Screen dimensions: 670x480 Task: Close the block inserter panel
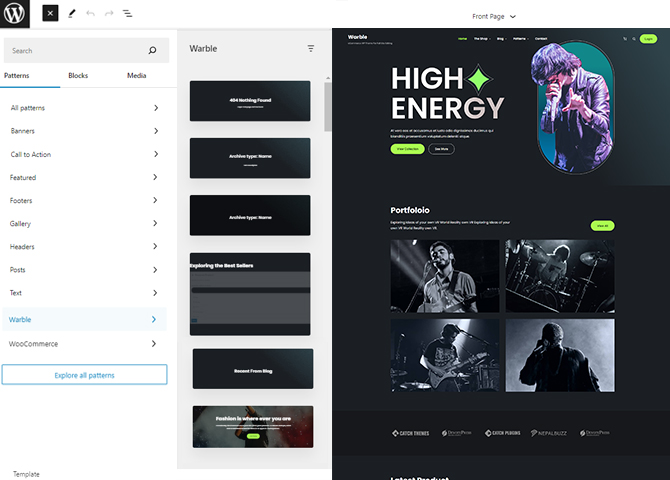click(x=50, y=14)
